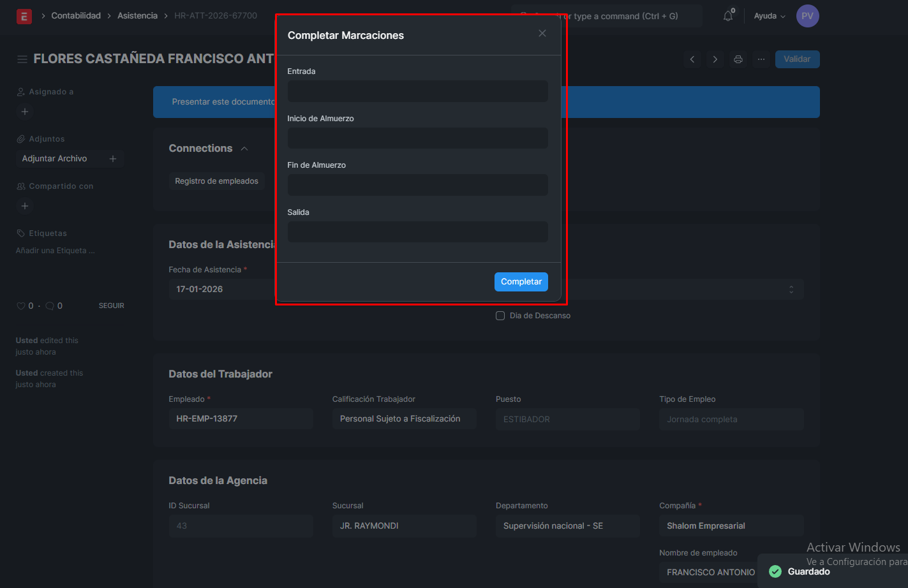Go to next document arrow

pos(715,59)
